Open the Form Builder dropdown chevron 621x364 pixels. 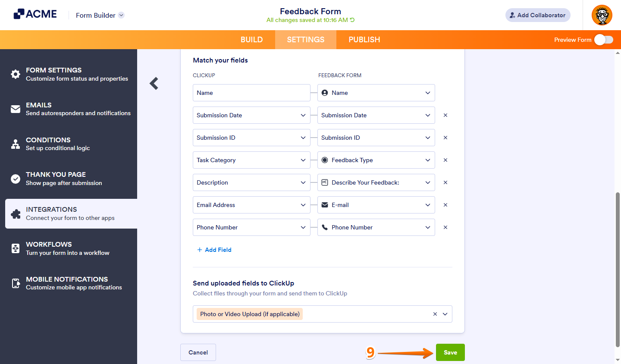[121, 15]
